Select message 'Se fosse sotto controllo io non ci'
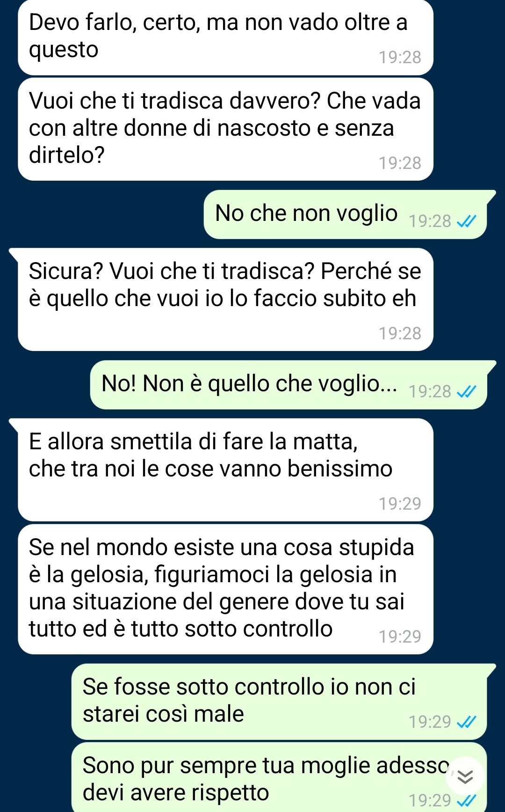 point(279,702)
